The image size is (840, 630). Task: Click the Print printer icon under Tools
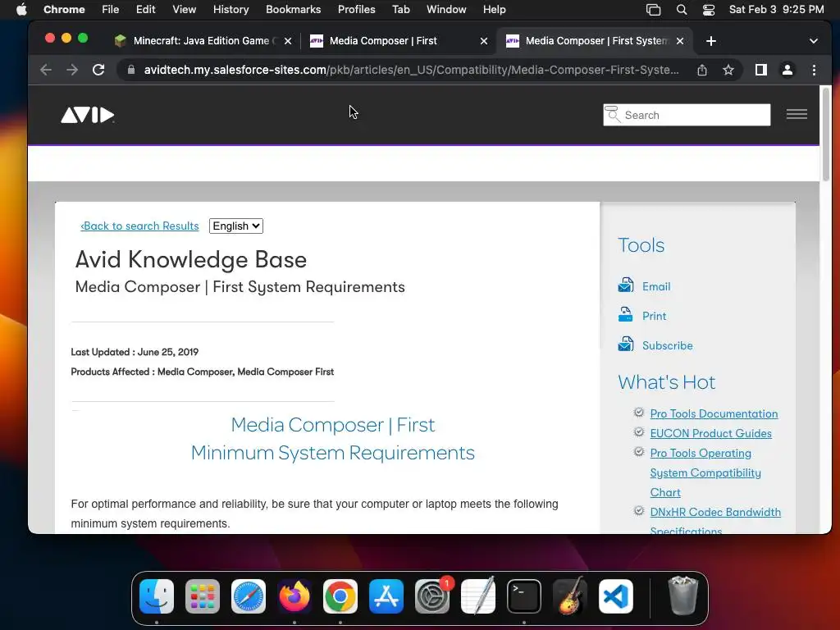(626, 314)
